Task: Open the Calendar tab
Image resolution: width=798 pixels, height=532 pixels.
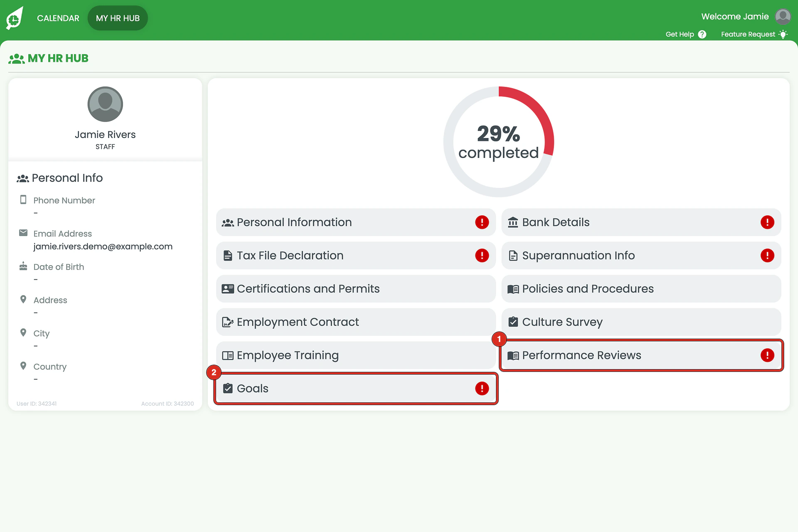Action: pos(58,18)
